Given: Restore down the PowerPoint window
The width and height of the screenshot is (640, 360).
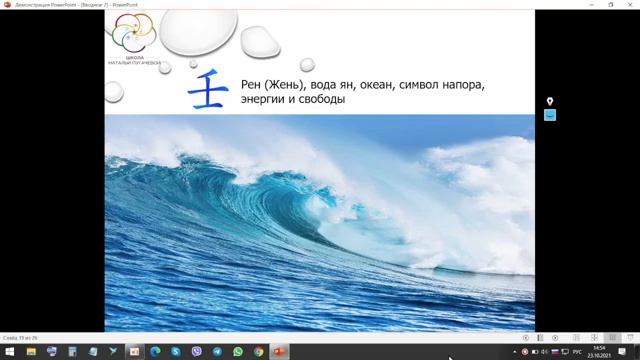Looking at the screenshot, I should 611,4.
